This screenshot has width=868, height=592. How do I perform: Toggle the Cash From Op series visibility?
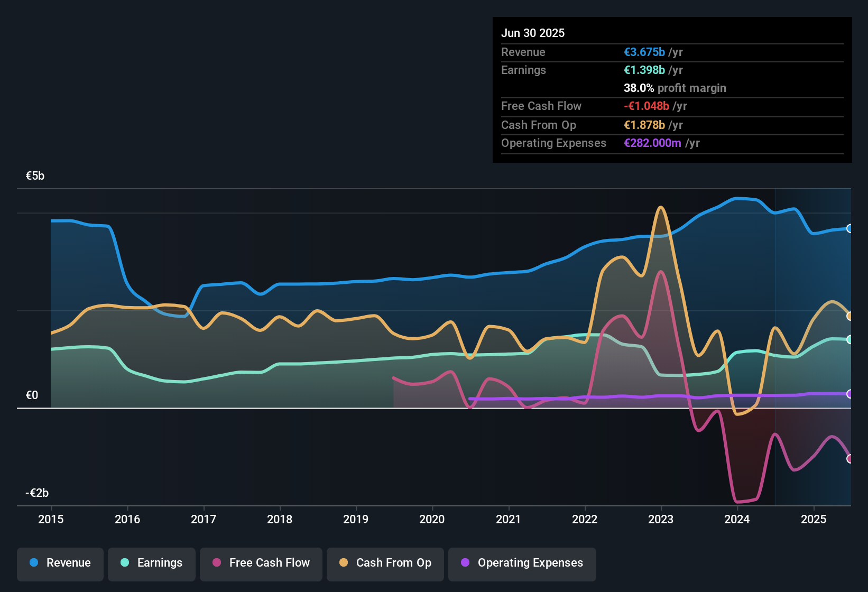(x=385, y=563)
